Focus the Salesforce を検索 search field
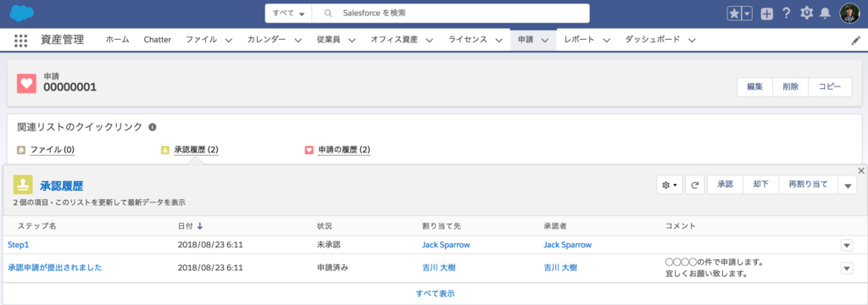The image size is (868, 305). pos(451,14)
